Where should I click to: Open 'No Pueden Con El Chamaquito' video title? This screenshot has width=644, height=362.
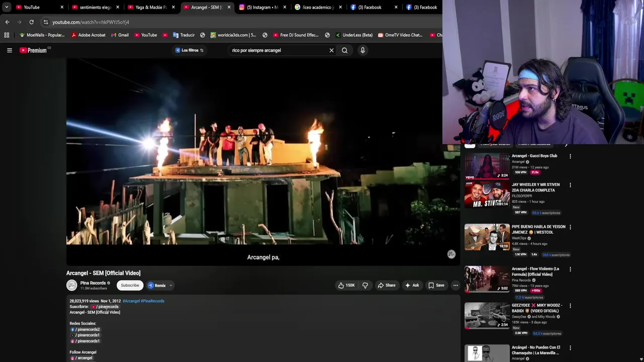tap(536, 350)
